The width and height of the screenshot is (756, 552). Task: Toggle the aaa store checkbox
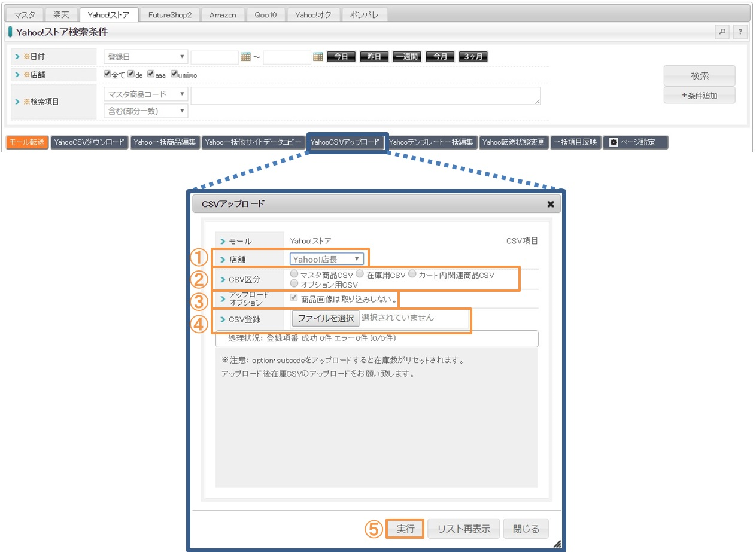151,75
